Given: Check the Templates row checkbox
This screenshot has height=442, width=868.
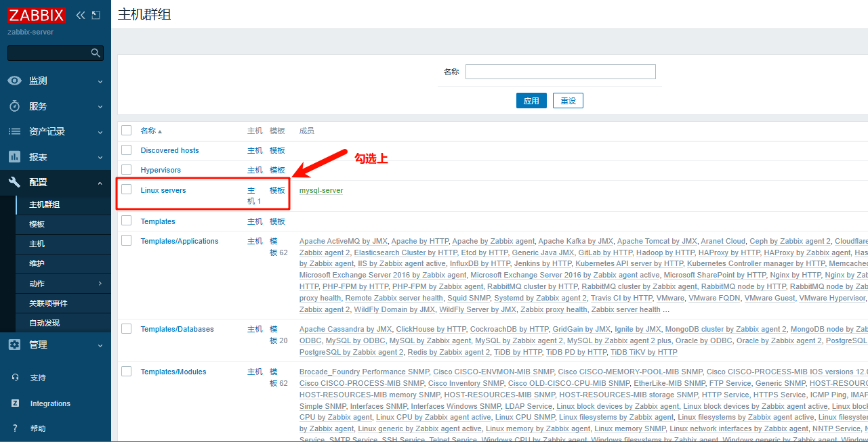Looking at the screenshot, I should (127, 221).
